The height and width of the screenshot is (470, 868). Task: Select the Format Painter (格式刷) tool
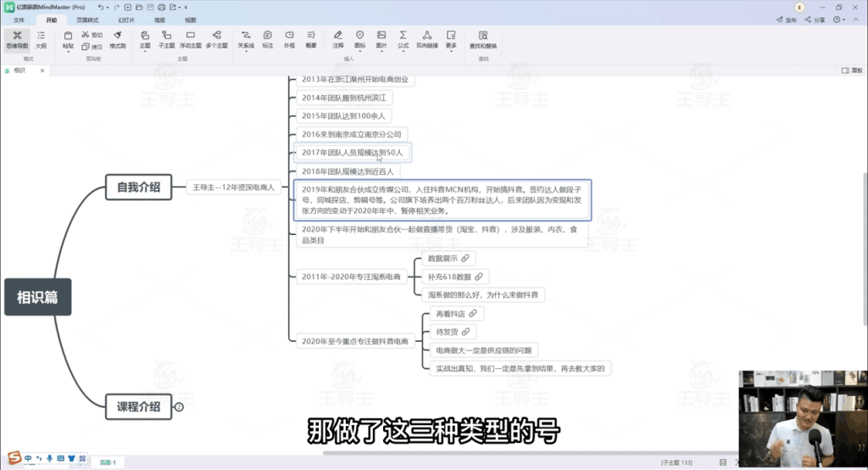point(117,39)
